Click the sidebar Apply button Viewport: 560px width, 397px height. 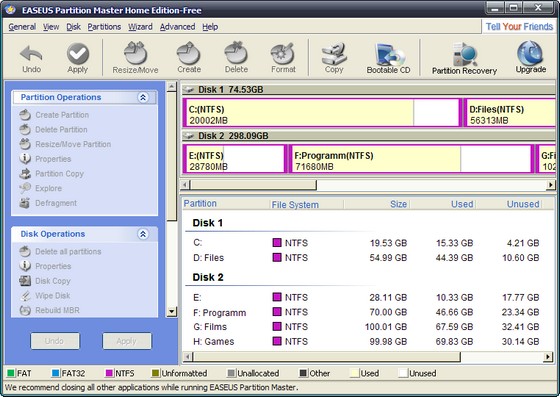point(127,341)
